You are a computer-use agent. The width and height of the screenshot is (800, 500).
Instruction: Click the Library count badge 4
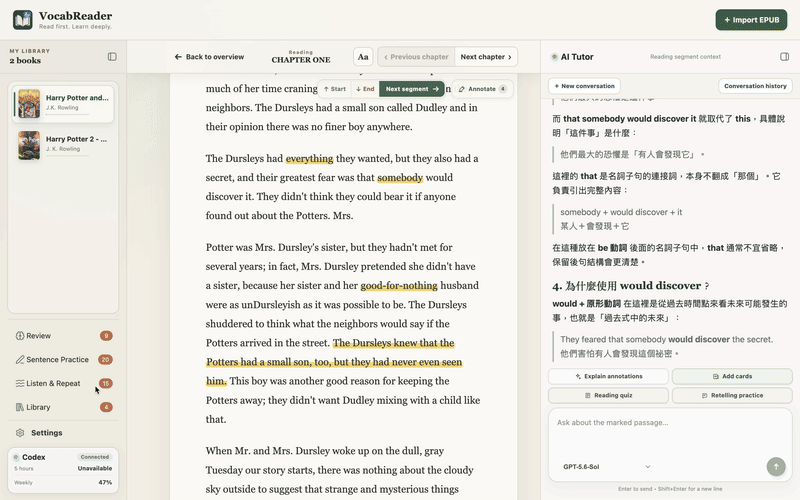[x=106, y=407]
